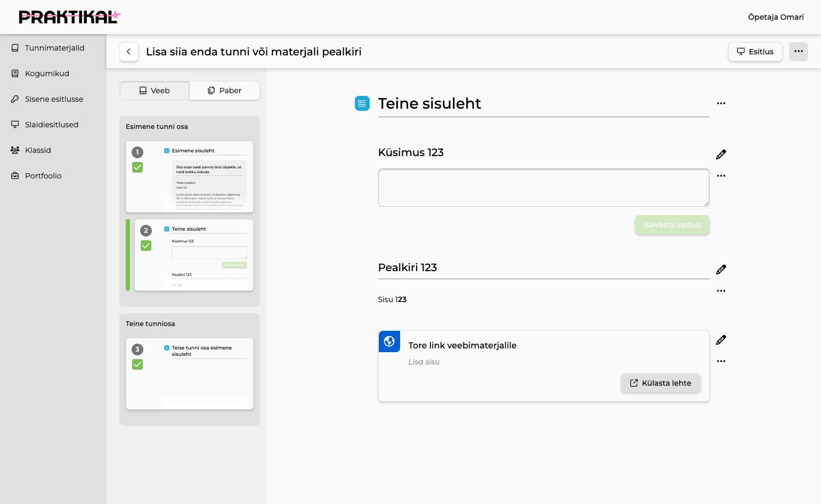Click the Teine tunniosa section heading
Image resolution: width=821 pixels, height=504 pixels.
click(150, 324)
